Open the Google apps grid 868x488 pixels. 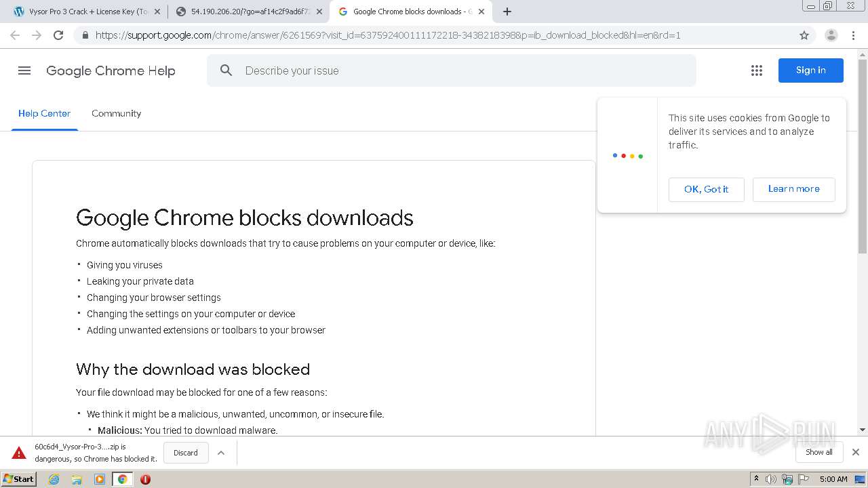click(757, 70)
